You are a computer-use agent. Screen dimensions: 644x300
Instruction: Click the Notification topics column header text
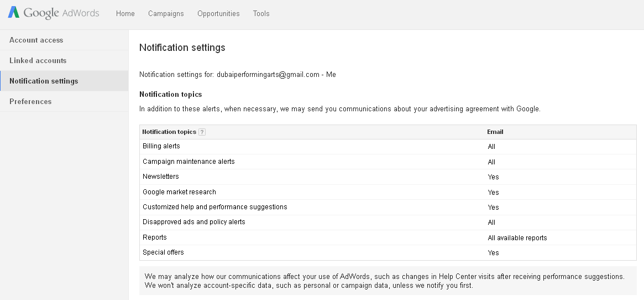tap(169, 132)
